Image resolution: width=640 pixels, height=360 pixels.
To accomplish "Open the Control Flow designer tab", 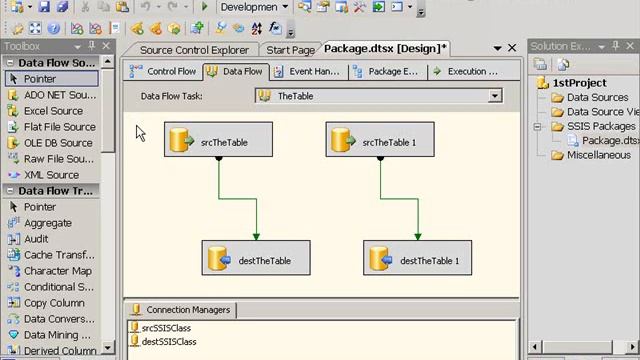I will coord(163,71).
